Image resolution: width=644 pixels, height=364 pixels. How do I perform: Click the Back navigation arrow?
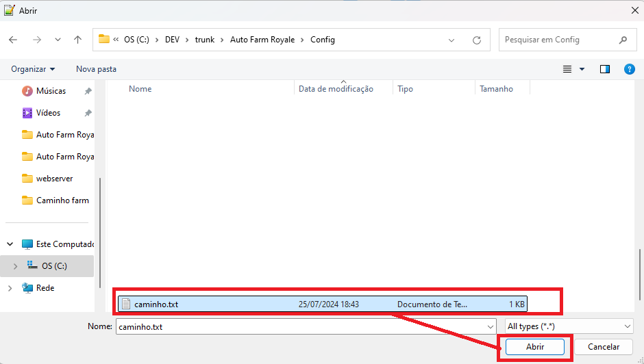tap(13, 40)
